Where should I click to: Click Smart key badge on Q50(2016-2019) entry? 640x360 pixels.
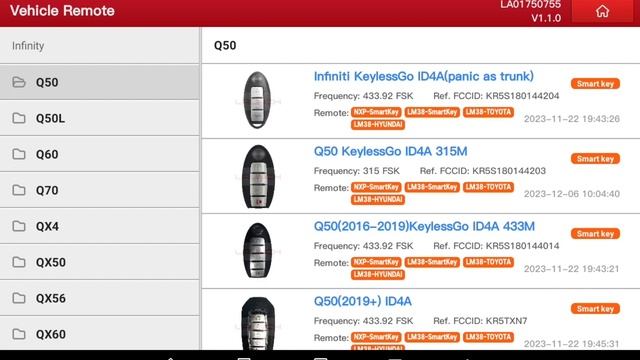[x=595, y=234]
